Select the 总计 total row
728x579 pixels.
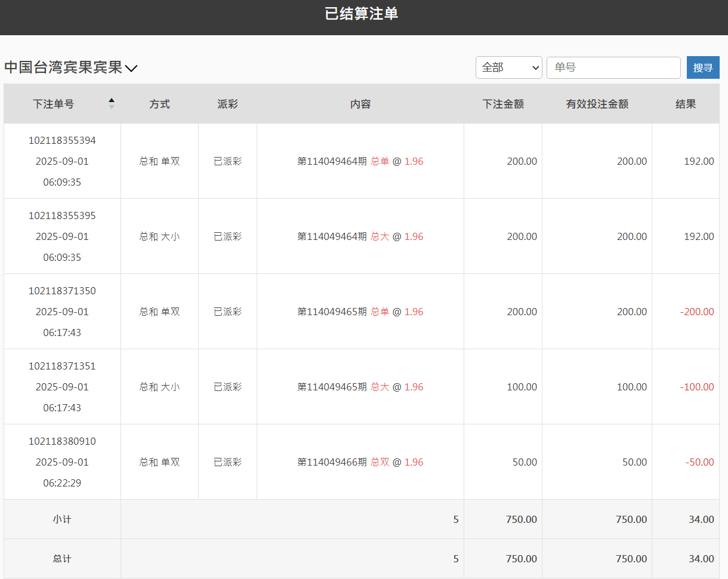click(x=61, y=558)
